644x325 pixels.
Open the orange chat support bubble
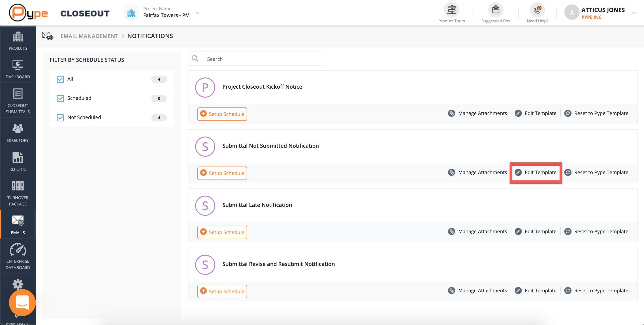coord(22,302)
